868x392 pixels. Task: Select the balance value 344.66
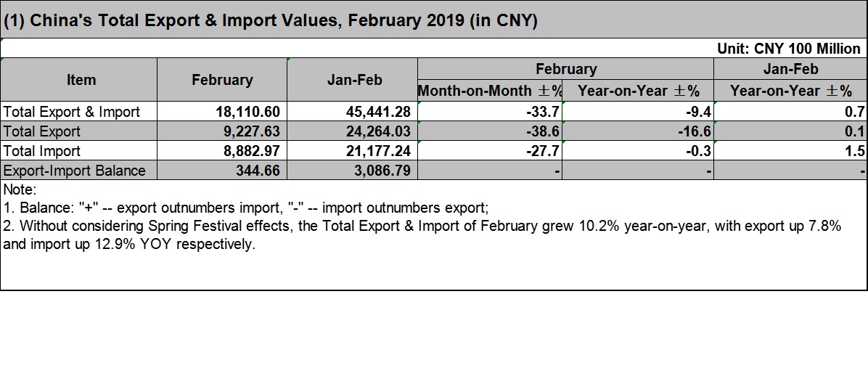pos(223,170)
